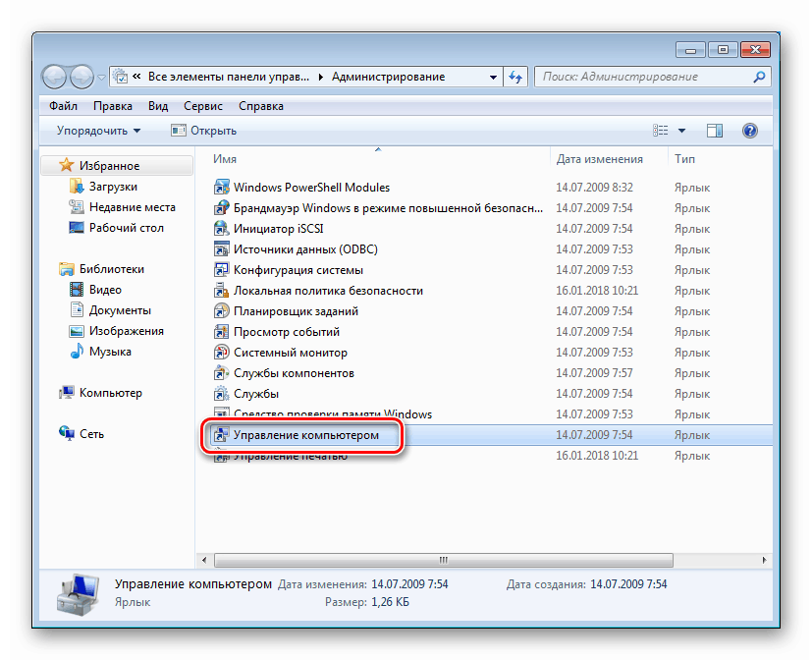Click the Службы компонентов icon

tap(221, 373)
